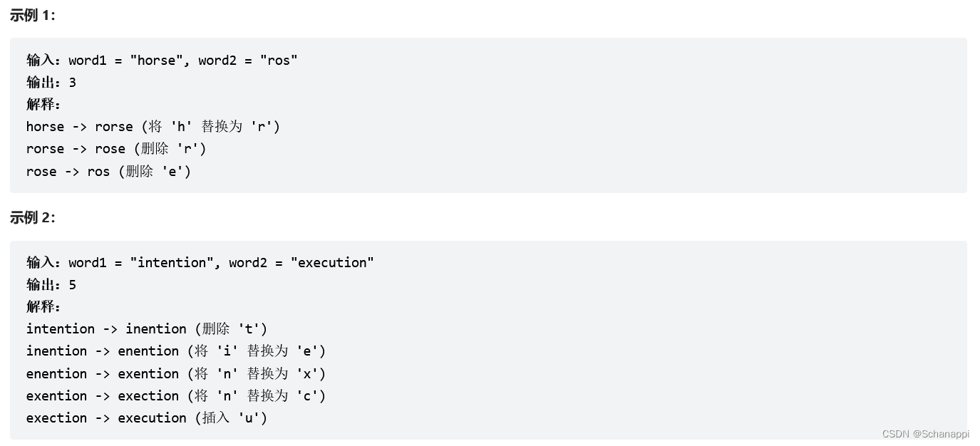Click the 示例 1 heading
Viewport: 980px width, 446px height.
(x=33, y=16)
